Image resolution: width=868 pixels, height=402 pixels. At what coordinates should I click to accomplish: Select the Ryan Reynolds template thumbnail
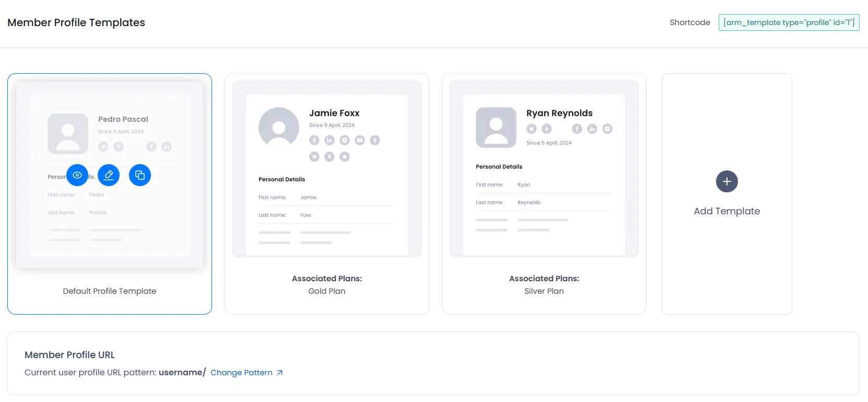click(544, 169)
